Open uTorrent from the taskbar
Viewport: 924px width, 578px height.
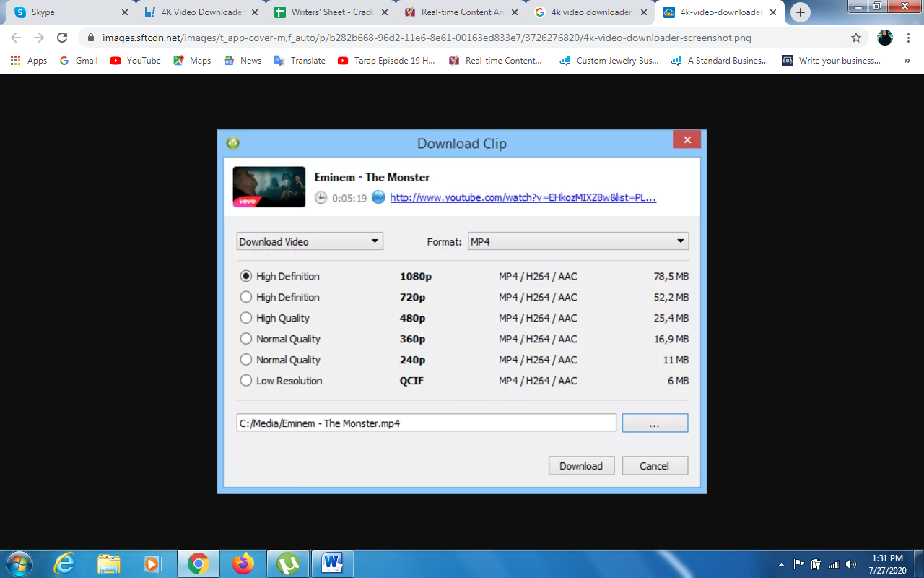coord(288,564)
